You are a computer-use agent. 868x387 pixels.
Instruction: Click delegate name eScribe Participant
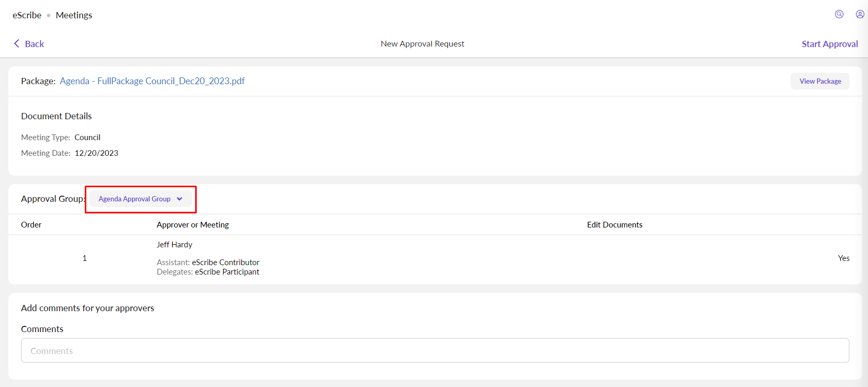[227, 272]
